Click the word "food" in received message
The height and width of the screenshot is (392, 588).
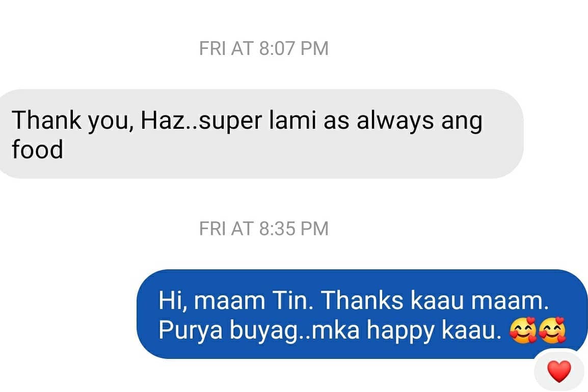coord(37,149)
